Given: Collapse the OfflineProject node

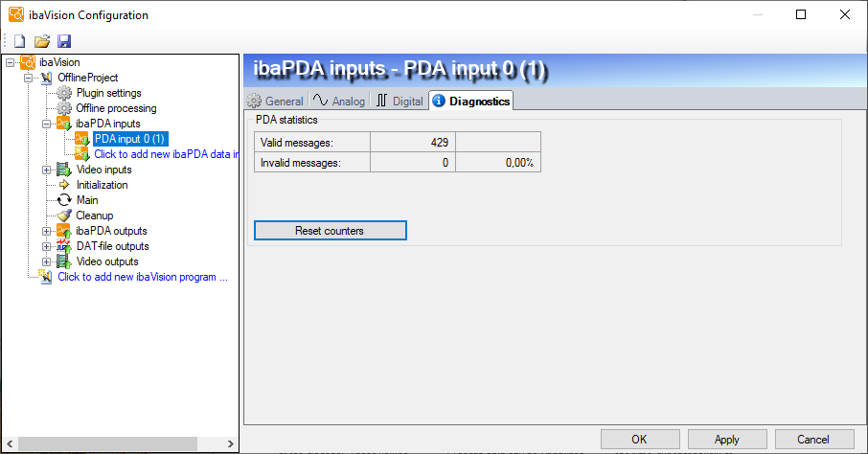Looking at the screenshot, I should point(28,79).
